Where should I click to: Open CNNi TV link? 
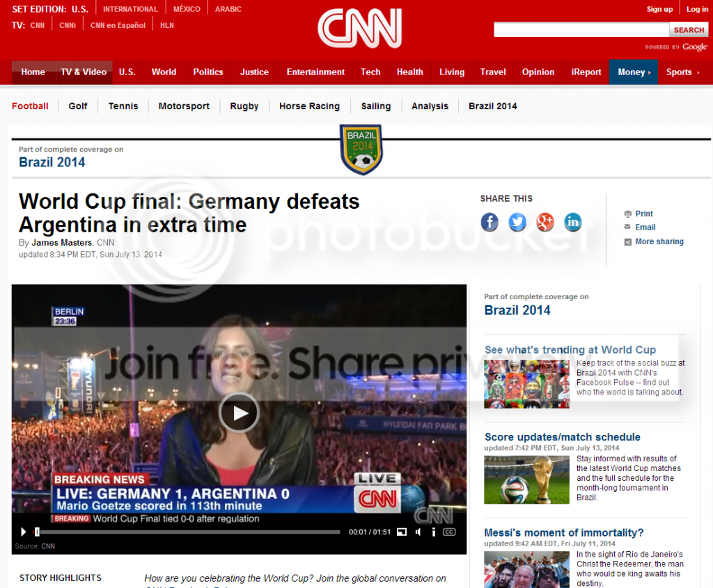[x=68, y=26]
